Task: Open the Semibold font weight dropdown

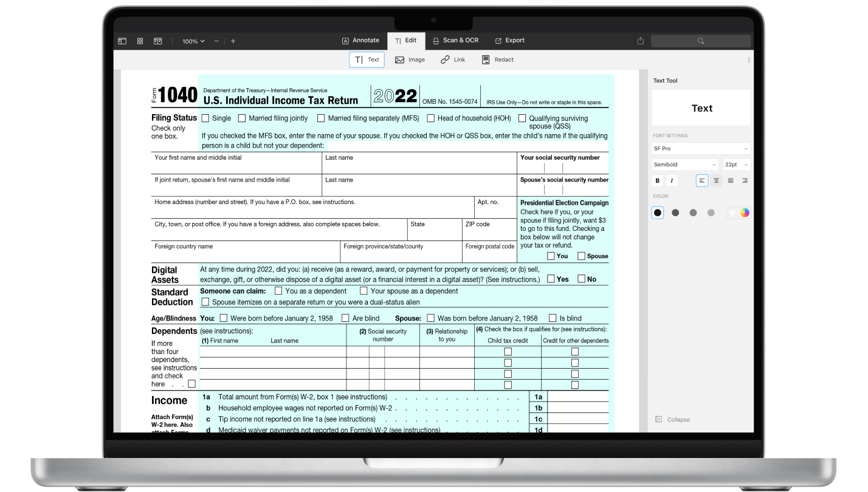Action: [x=685, y=165]
